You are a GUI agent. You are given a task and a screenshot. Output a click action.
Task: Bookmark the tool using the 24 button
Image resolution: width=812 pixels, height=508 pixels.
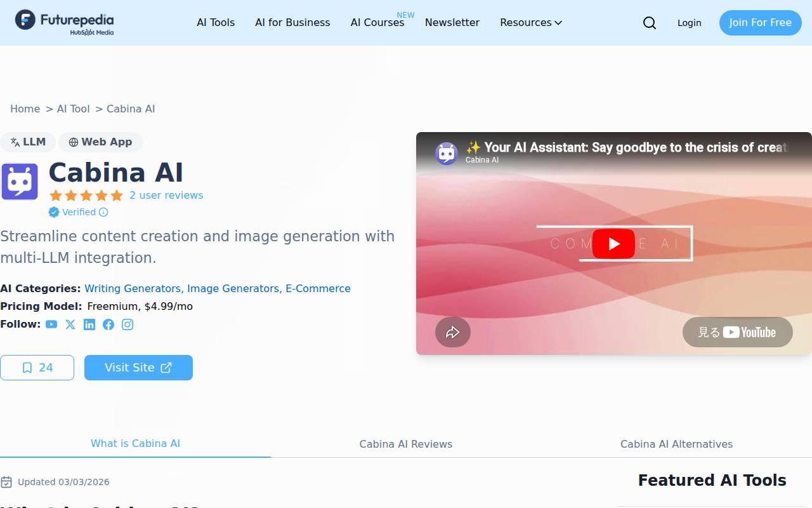click(37, 368)
